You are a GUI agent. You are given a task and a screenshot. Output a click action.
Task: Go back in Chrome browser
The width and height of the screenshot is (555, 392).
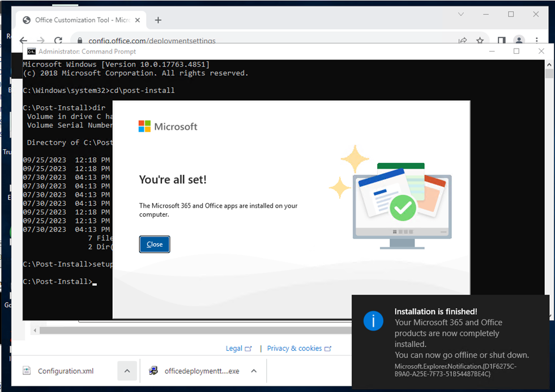23,40
